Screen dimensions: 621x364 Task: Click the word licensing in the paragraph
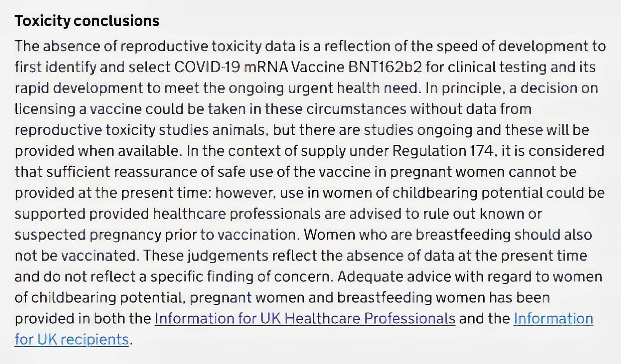click(45, 109)
